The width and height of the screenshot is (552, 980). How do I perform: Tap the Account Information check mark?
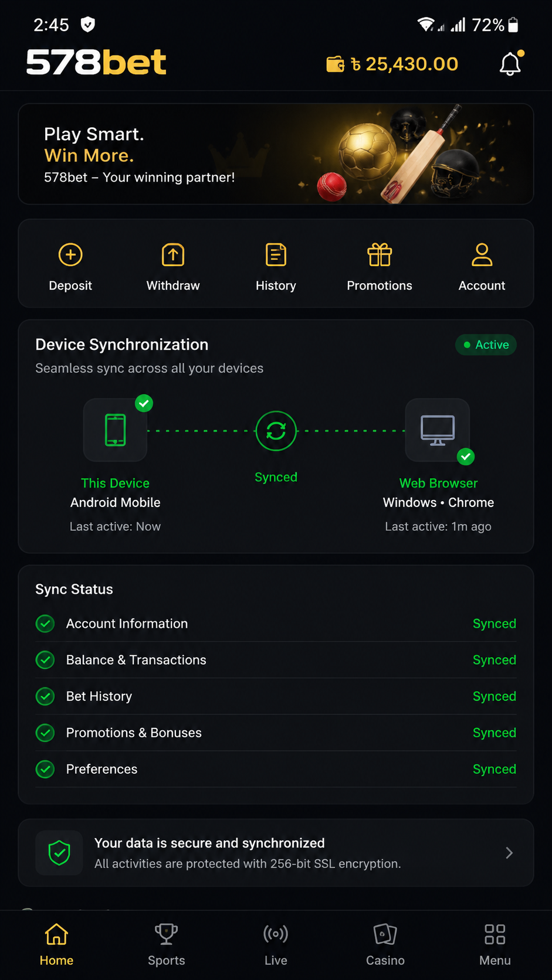click(45, 624)
